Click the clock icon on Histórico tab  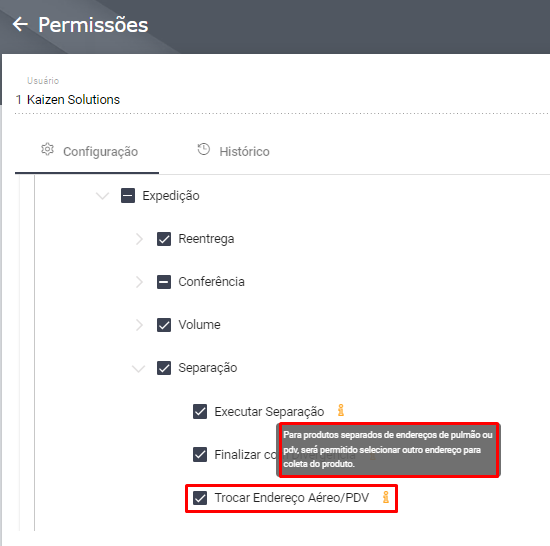point(203,149)
